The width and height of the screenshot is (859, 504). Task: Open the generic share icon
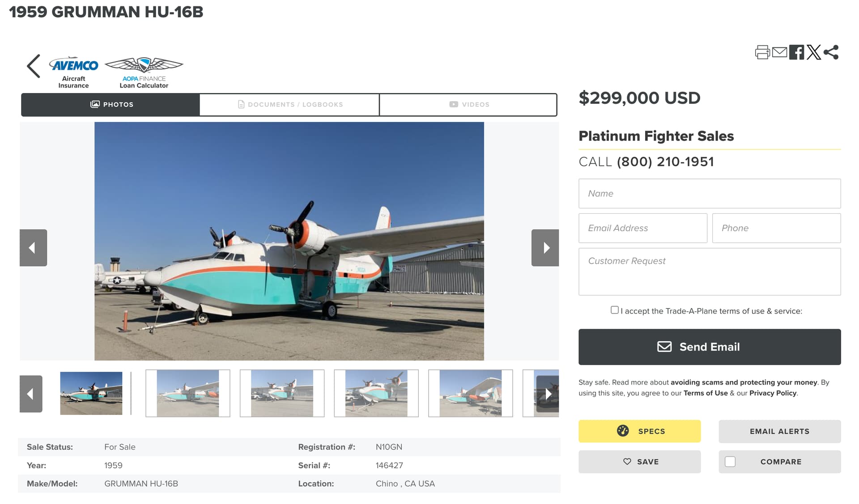pos(831,52)
